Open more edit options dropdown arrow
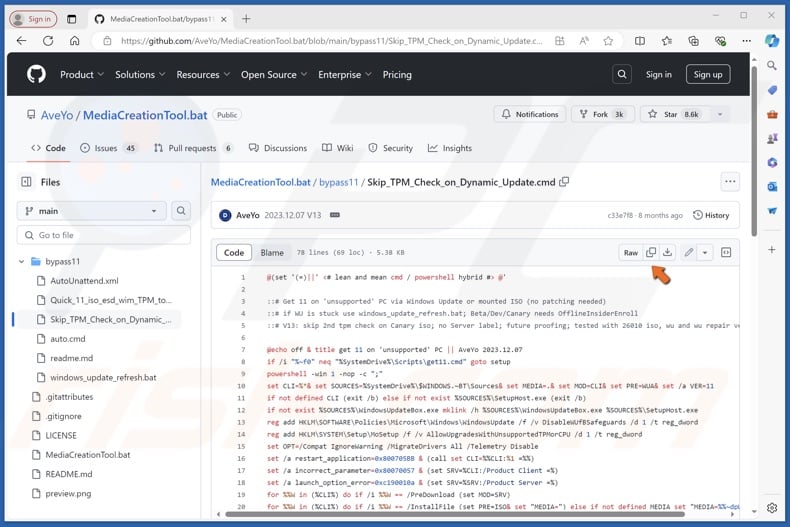 coord(705,253)
